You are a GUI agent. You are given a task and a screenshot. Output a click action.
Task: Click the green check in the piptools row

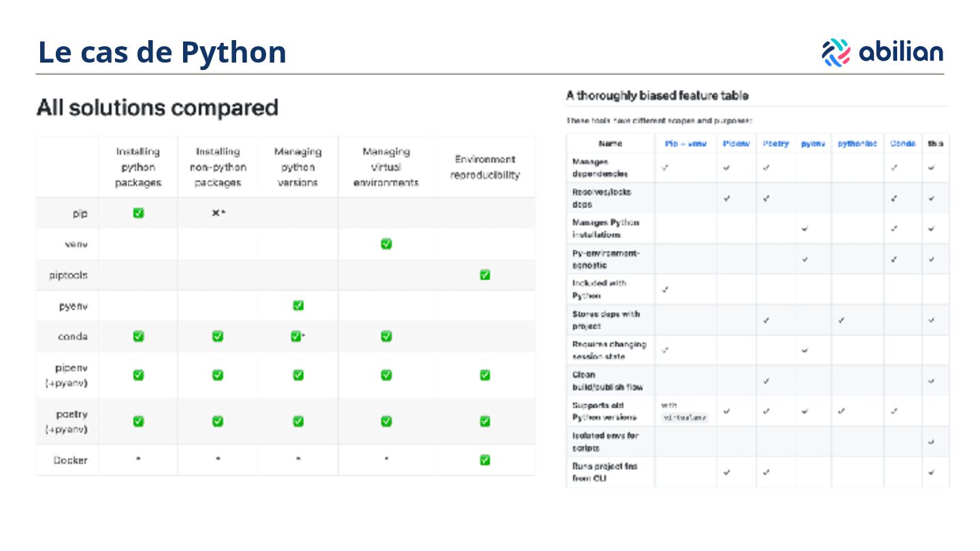[485, 275]
